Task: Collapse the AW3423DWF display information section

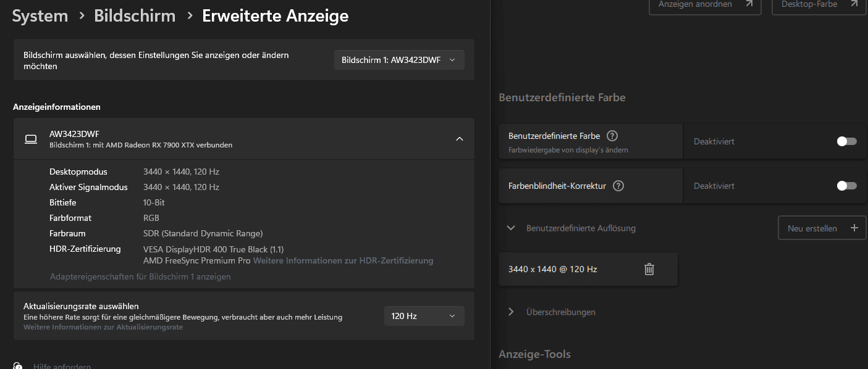Action: coord(459,139)
